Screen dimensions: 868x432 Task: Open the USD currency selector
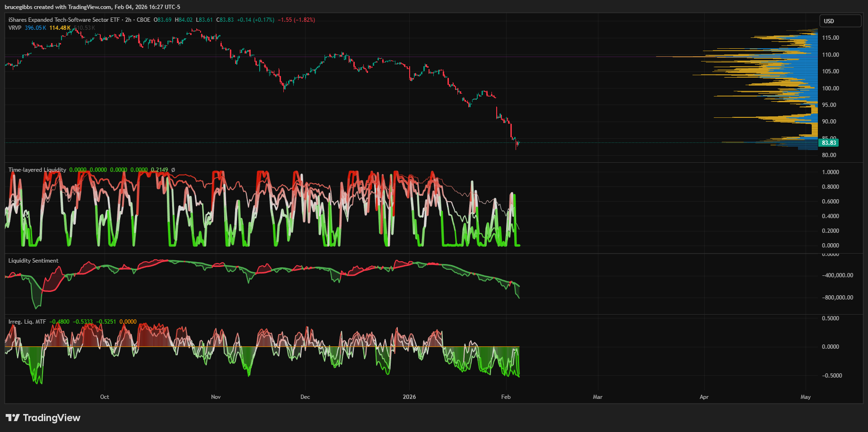tap(840, 21)
